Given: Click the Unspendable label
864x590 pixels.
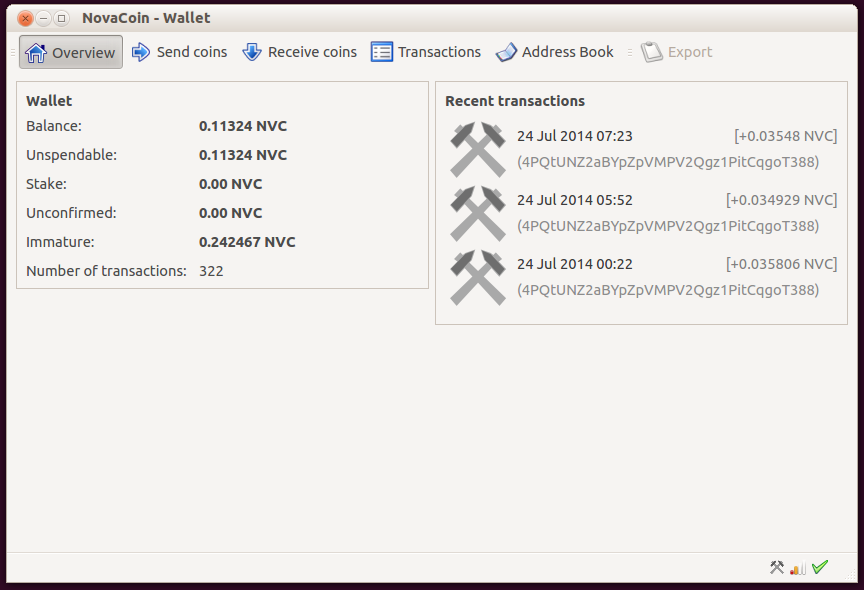Looking at the screenshot, I should tap(72, 155).
